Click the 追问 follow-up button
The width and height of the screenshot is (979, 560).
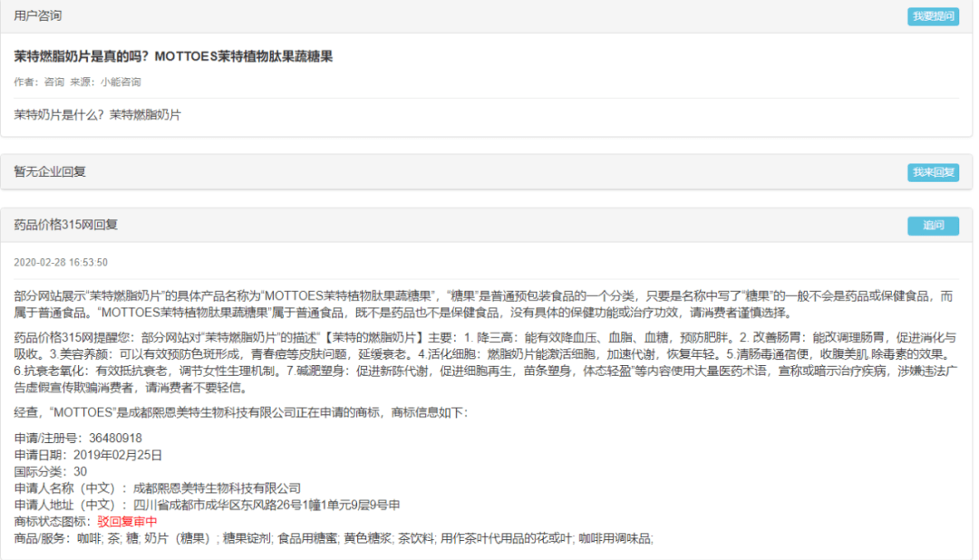(x=934, y=227)
